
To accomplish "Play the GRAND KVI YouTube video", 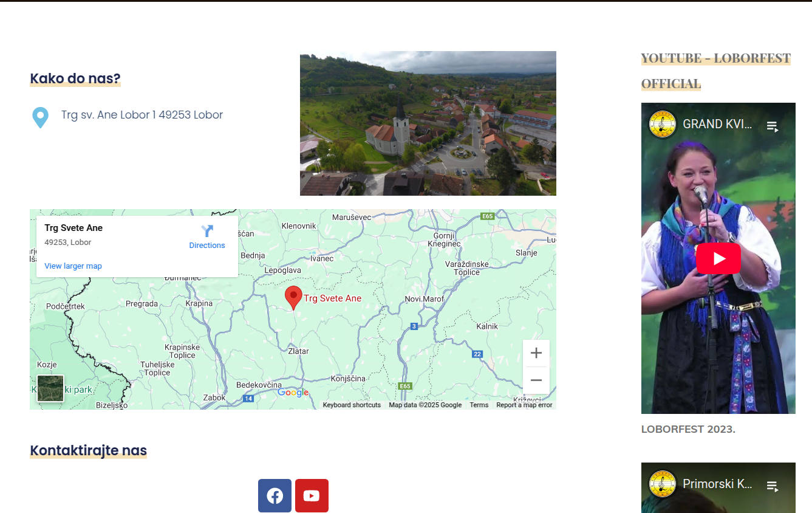I will pos(718,258).
